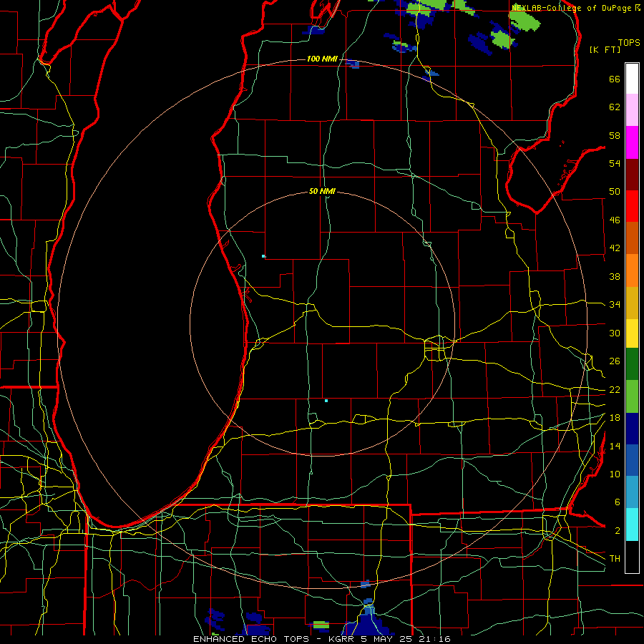Viewport: 644px width, 644px height.
Task: Click the '42' legend value
Action: tap(615, 248)
